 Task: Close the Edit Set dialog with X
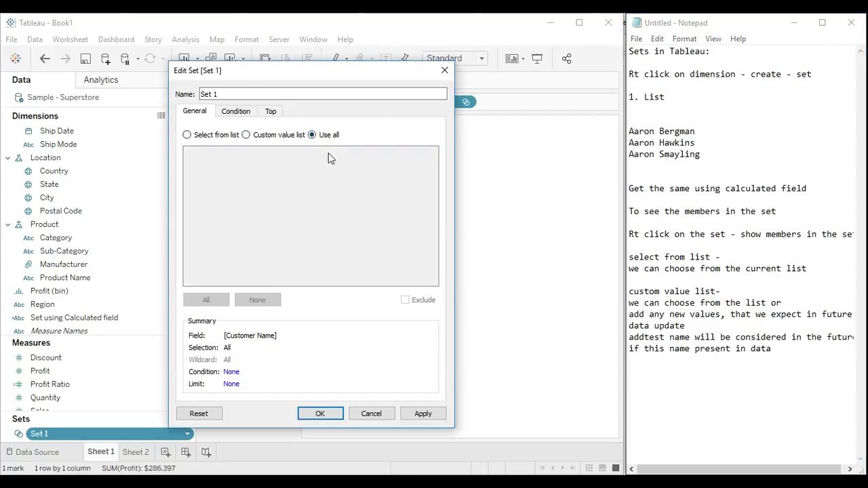pyautogui.click(x=445, y=70)
